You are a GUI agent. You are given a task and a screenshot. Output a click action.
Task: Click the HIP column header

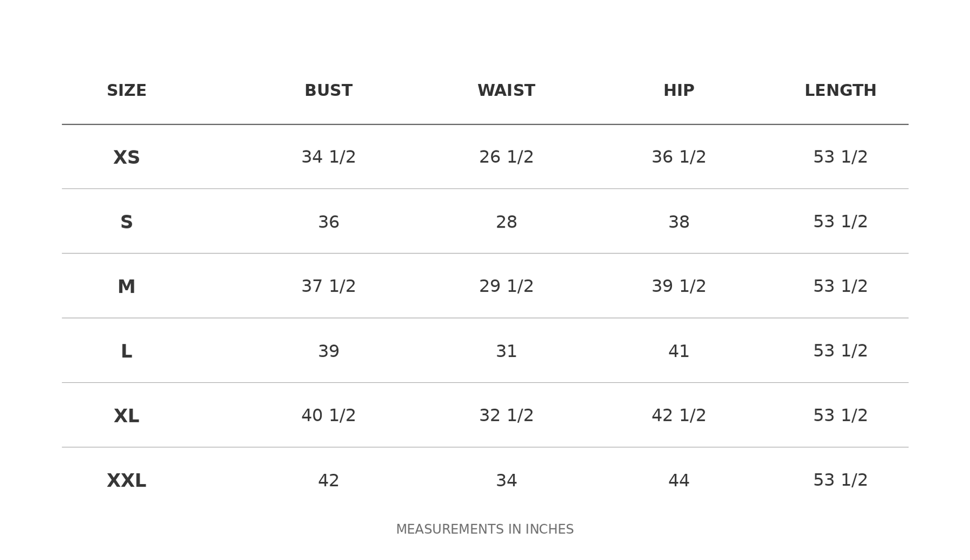tap(678, 91)
